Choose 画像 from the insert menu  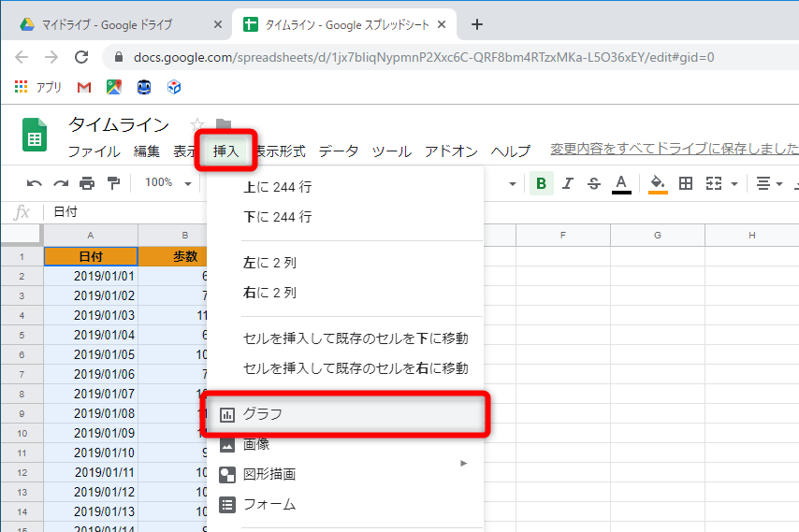click(x=345, y=444)
